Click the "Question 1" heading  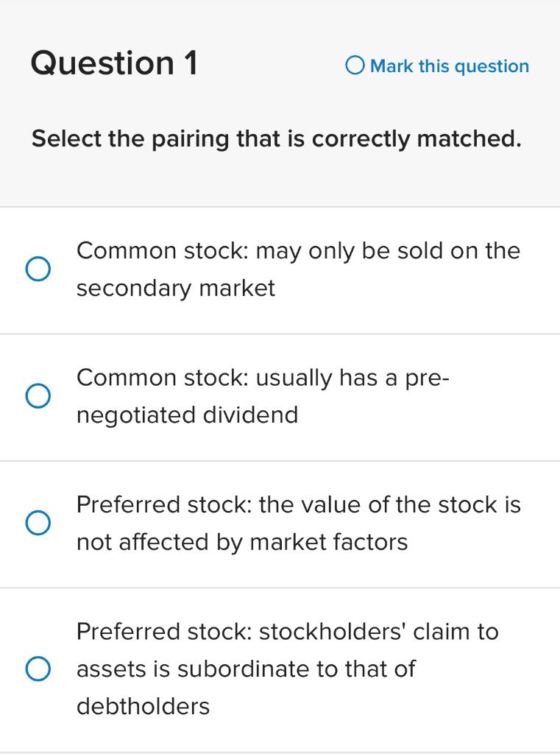pos(114,63)
